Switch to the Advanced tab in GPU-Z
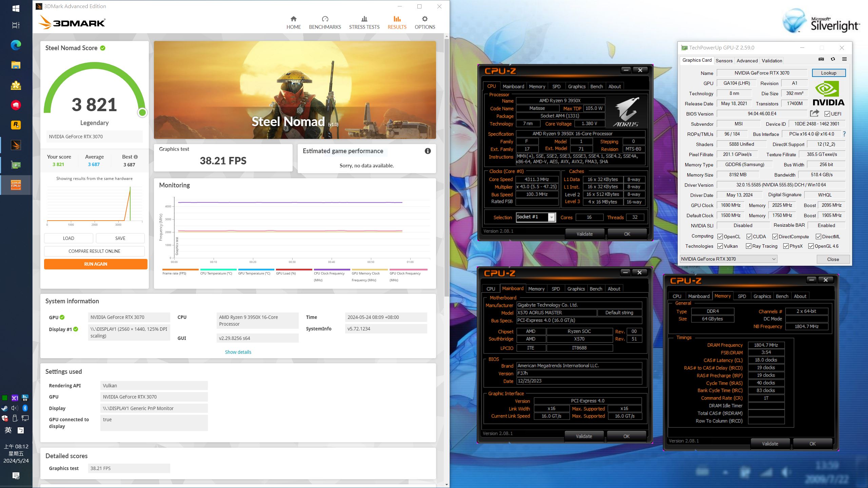The height and width of the screenshot is (488, 868). (x=747, y=61)
